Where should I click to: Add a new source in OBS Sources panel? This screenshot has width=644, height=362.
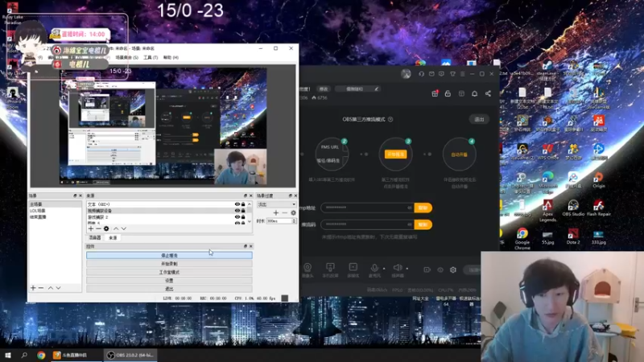(x=91, y=228)
